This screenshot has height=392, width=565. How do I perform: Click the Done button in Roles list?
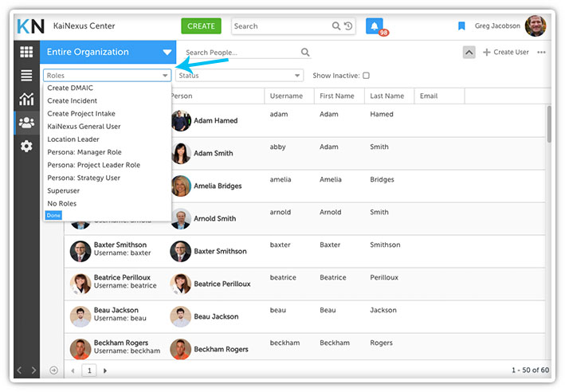click(x=53, y=215)
